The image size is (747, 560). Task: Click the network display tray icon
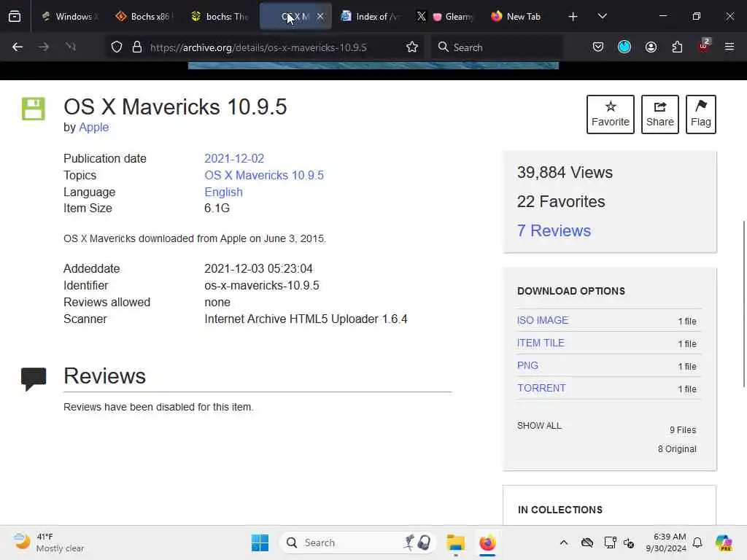(610, 542)
